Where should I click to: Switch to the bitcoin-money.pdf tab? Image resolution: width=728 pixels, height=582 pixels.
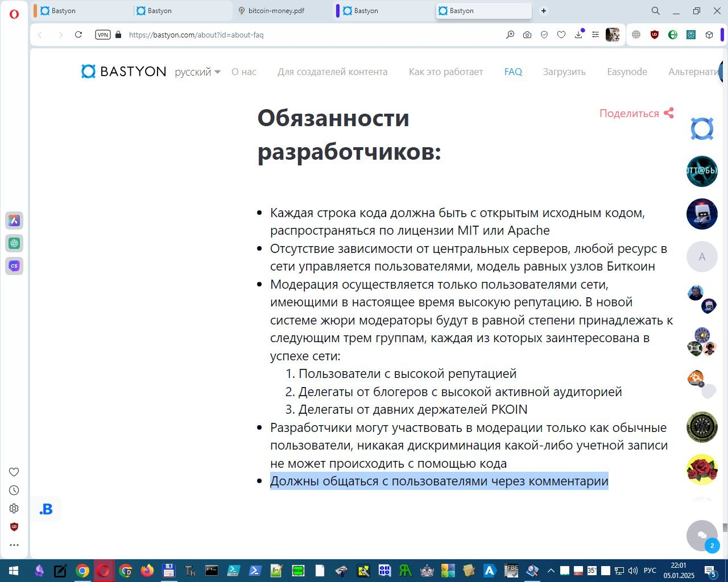pos(283,11)
